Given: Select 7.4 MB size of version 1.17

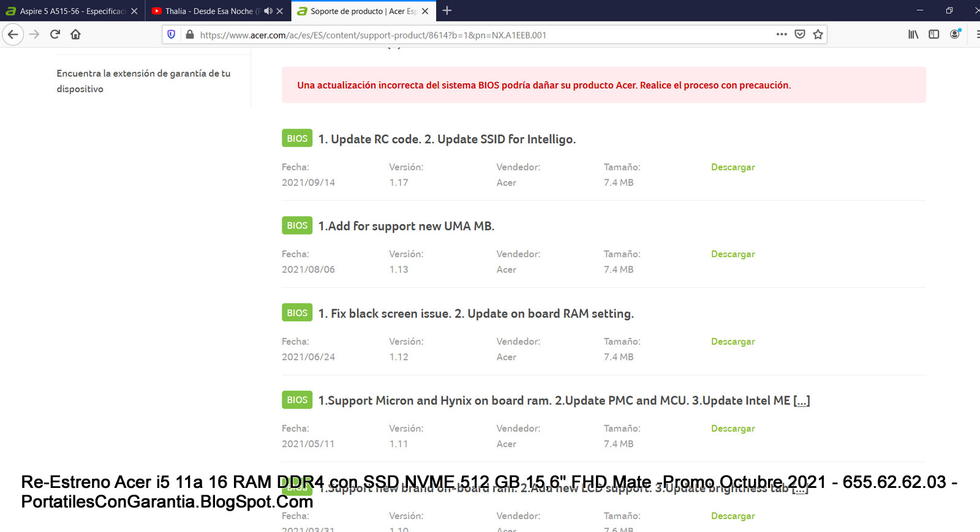Looking at the screenshot, I should click(619, 182).
